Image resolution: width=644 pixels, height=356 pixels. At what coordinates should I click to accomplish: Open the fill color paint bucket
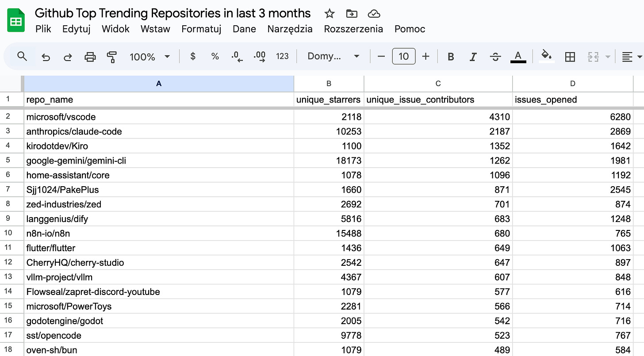547,57
